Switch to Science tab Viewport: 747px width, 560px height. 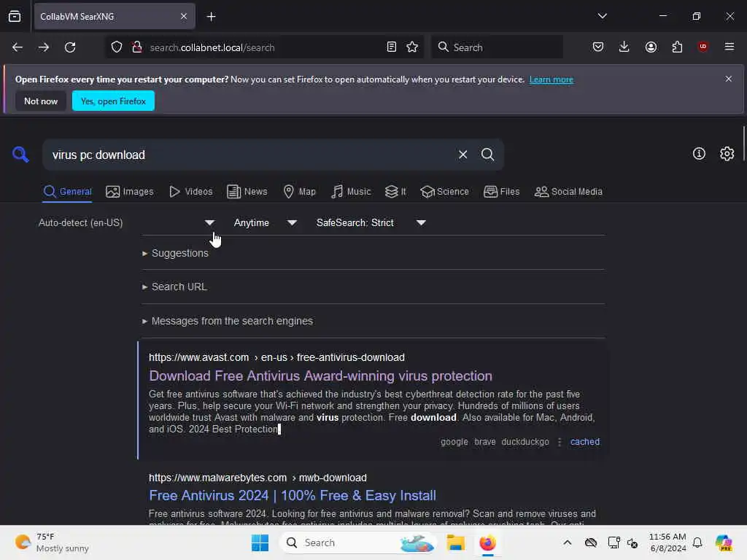tap(444, 192)
